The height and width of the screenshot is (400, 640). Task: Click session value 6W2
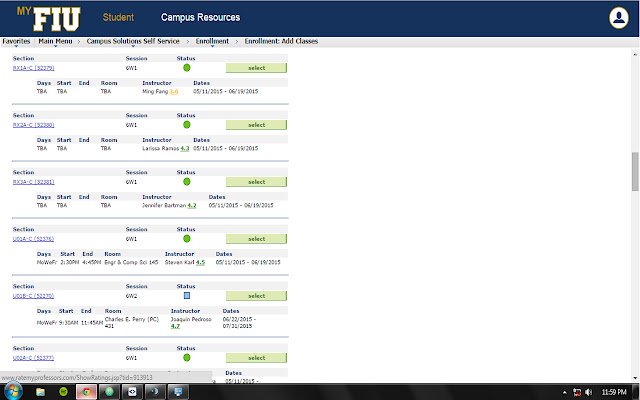tap(131, 296)
